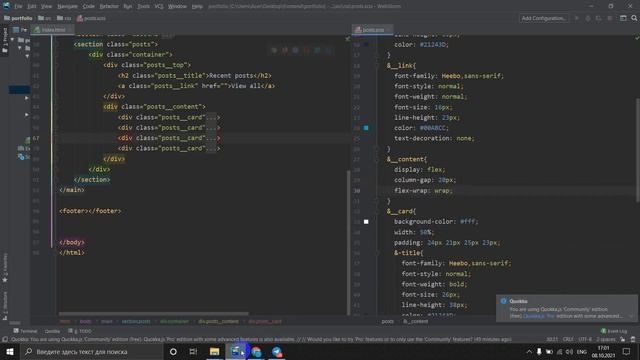Viewport: 640px width, 360px height.
Task: Click the Quokka notification info icon
Action: coord(504,301)
